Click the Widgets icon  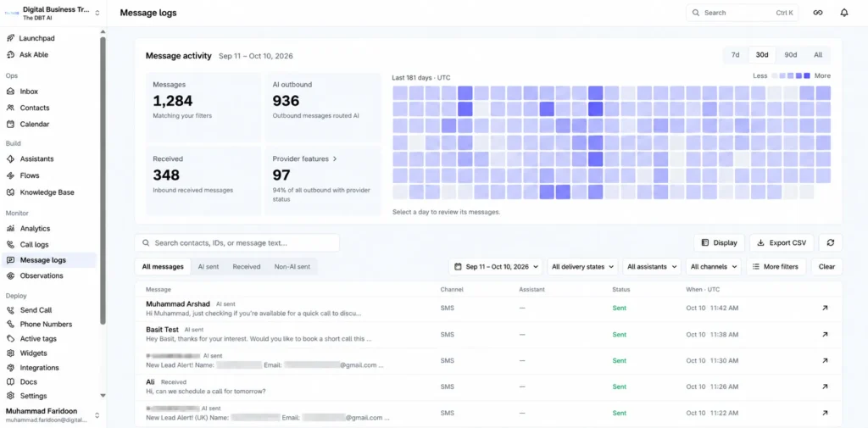[10, 353]
